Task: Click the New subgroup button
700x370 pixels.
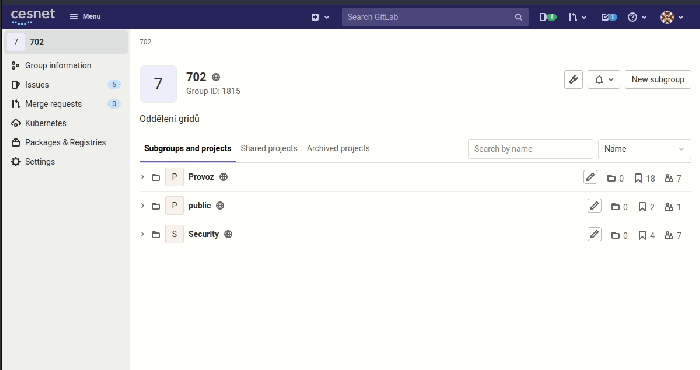Action: 658,79
